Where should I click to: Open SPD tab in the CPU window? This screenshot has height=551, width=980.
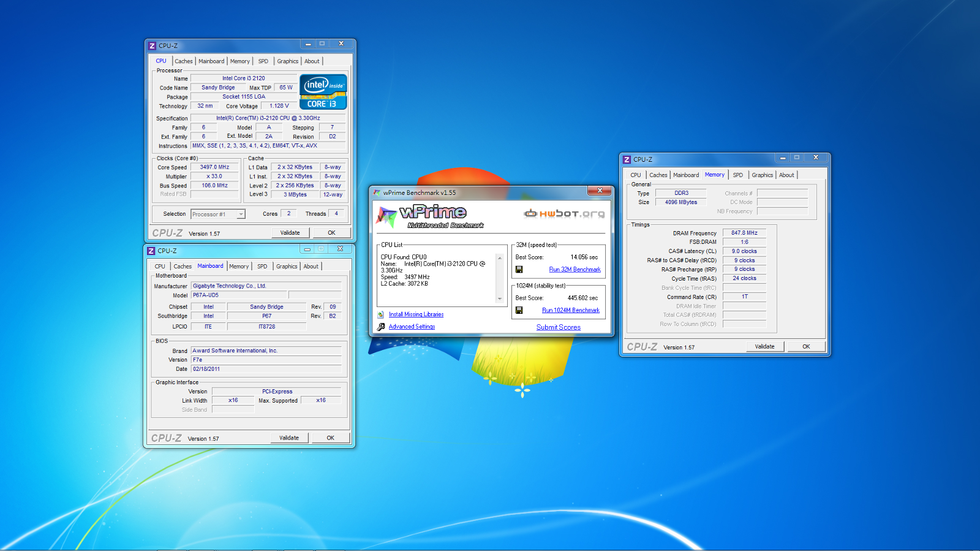tap(263, 61)
